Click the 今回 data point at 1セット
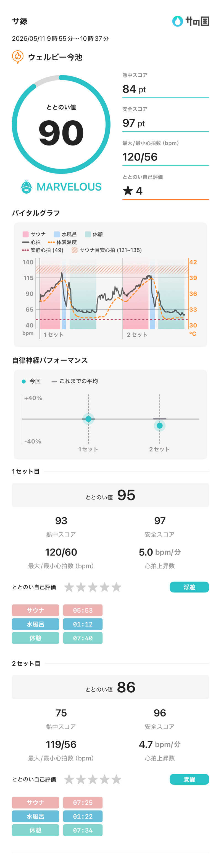The width and height of the screenshot is (221, 868). point(88,419)
